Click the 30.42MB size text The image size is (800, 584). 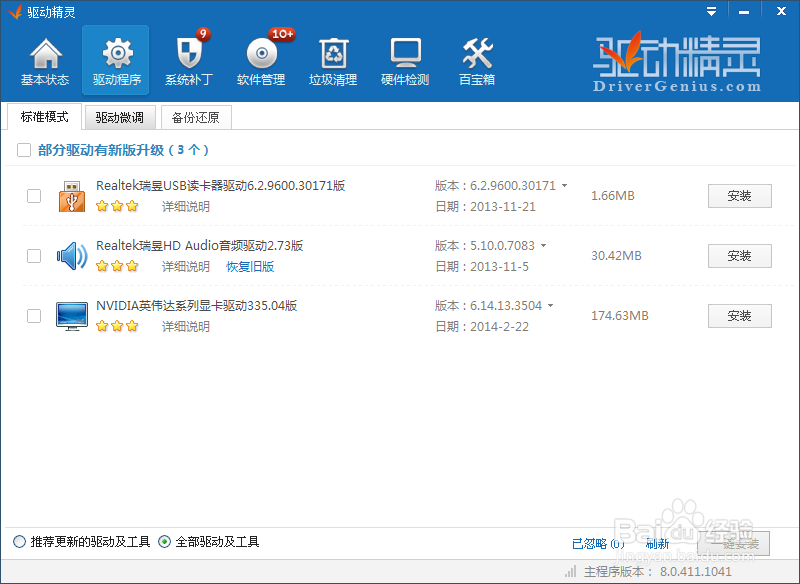pos(616,256)
